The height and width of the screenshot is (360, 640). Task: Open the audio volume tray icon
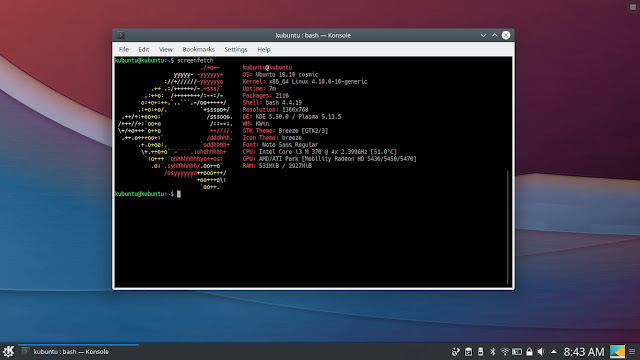tap(541, 351)
